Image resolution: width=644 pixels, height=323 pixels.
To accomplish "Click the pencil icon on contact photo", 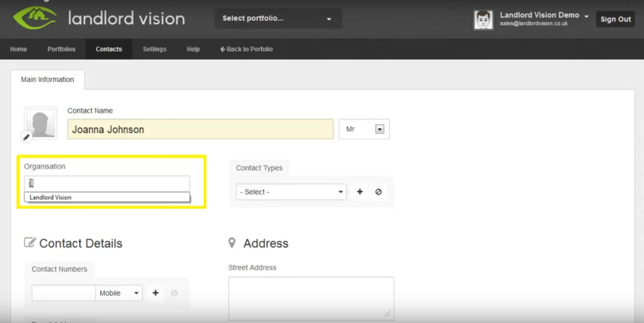I will click(26, 137).
